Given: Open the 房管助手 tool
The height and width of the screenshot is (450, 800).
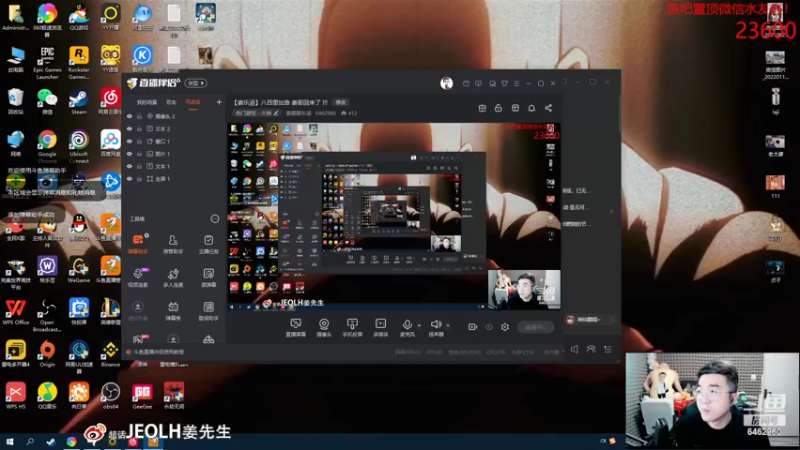Looking at the screenshot, I should click(173, 243).
